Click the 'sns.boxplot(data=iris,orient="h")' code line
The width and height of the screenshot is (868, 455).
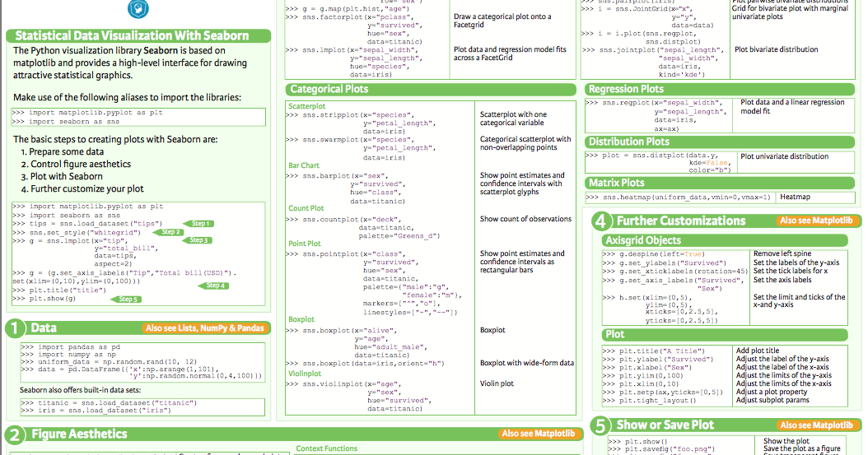point(365,364)
